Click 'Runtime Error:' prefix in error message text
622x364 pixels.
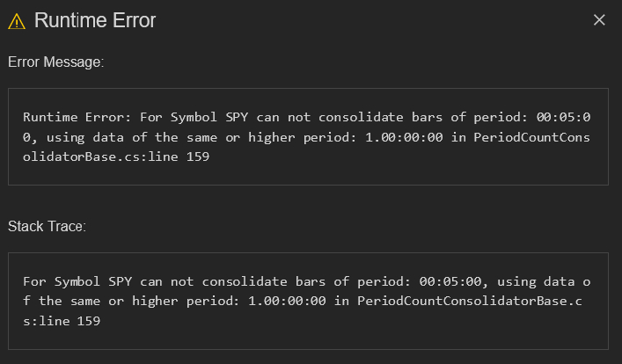coord(77,117)
